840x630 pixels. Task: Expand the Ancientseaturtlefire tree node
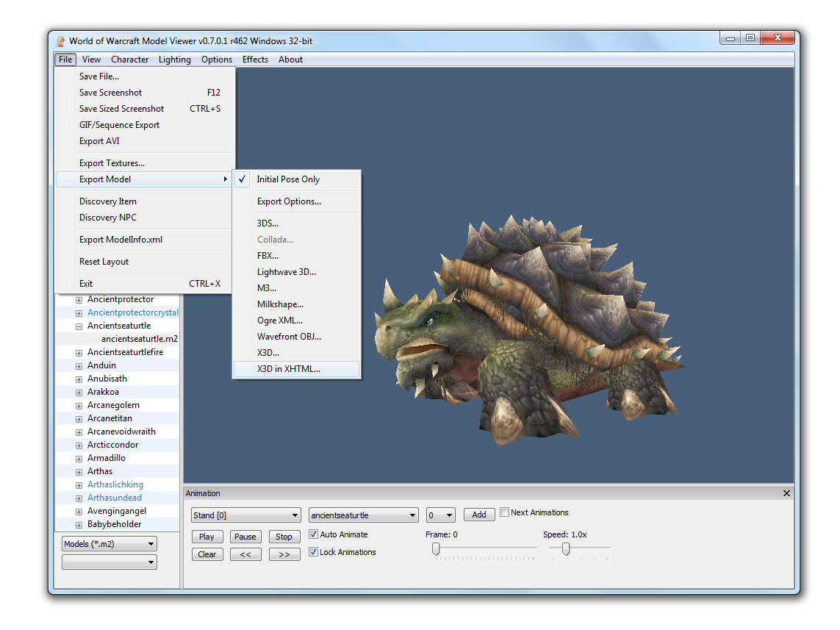[79, 353]
